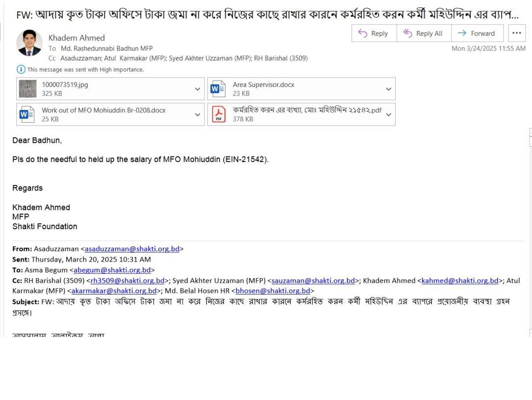
Task: Open the 1000073519.jpg file name
Action: coord(65,84)
